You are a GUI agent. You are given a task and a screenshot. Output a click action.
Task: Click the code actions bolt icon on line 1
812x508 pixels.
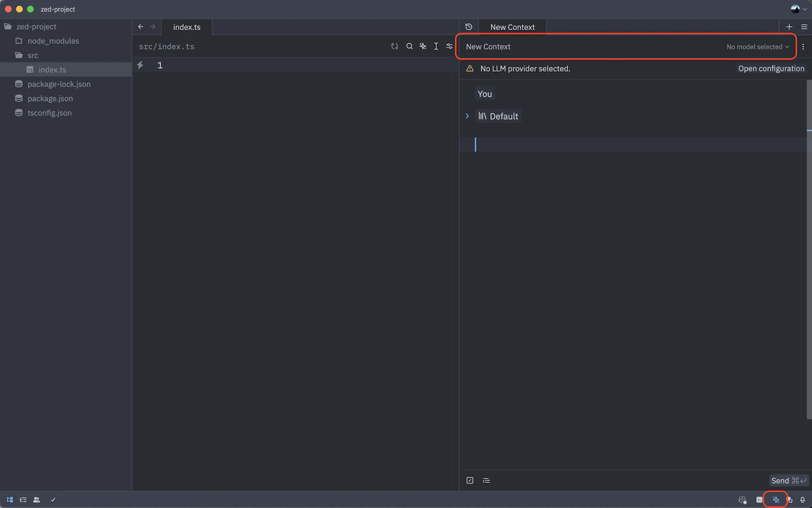(x=140, y=65)
